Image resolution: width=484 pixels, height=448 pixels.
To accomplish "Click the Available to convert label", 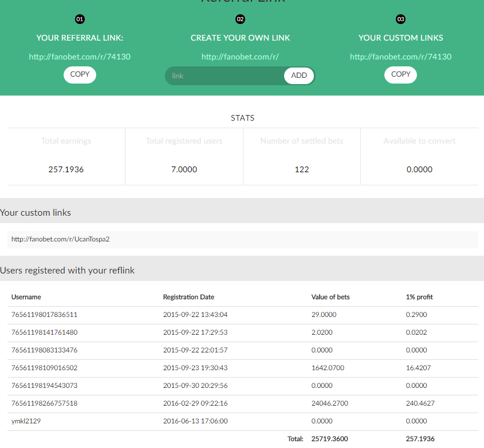I will coord(419,141).
